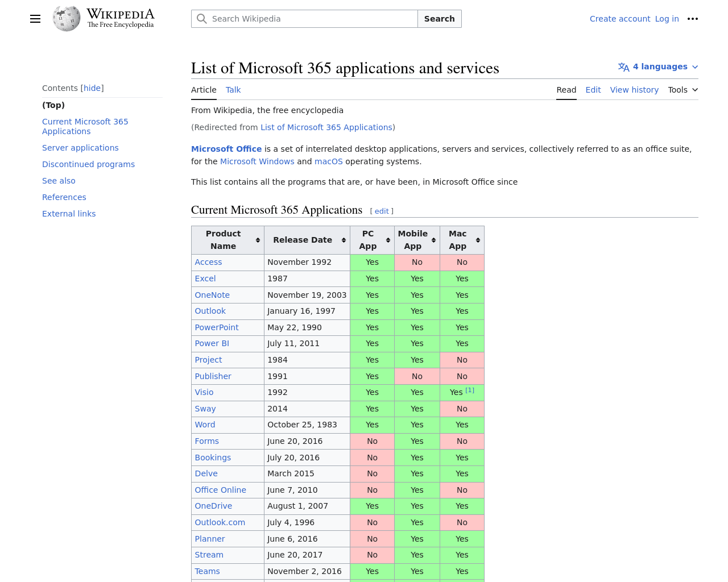Switch to the Talk tab
The height and width of the screenshot is (582, 728).
[233, 90]
